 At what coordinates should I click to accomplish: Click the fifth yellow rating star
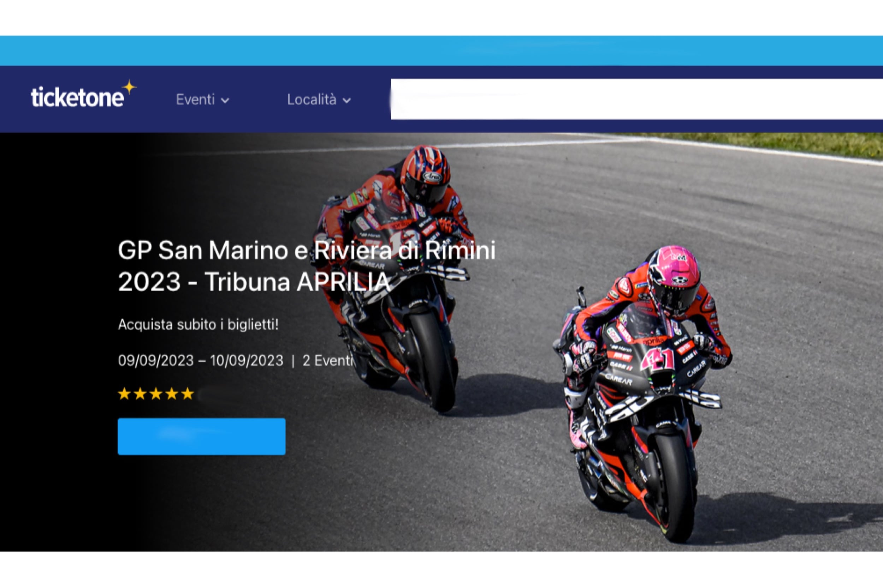click(x=187, y=394)
